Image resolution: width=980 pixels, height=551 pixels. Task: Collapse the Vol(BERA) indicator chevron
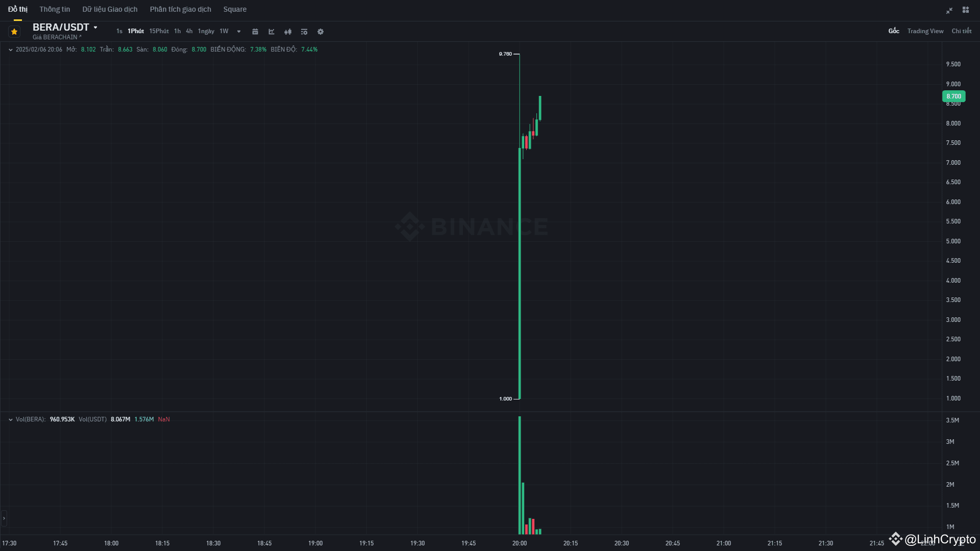[11, 419]
